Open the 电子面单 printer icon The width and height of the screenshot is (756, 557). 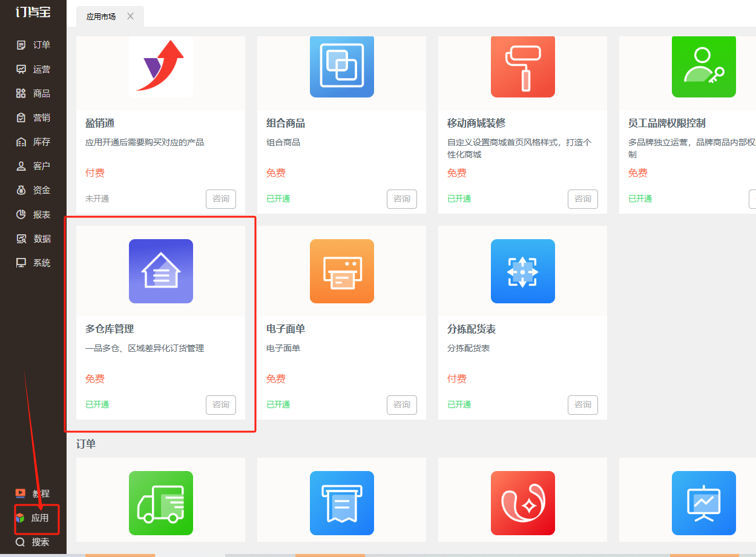pyautogui.click(x=342, y=271)
